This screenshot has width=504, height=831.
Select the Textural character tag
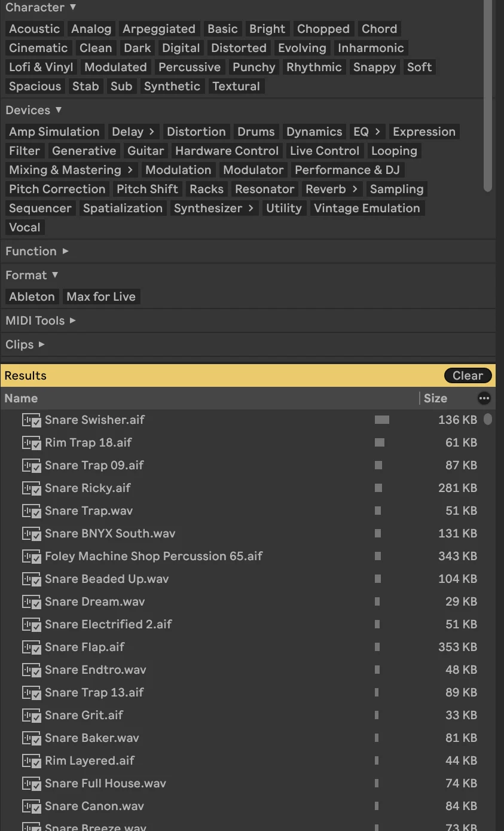tap(236, 86)
